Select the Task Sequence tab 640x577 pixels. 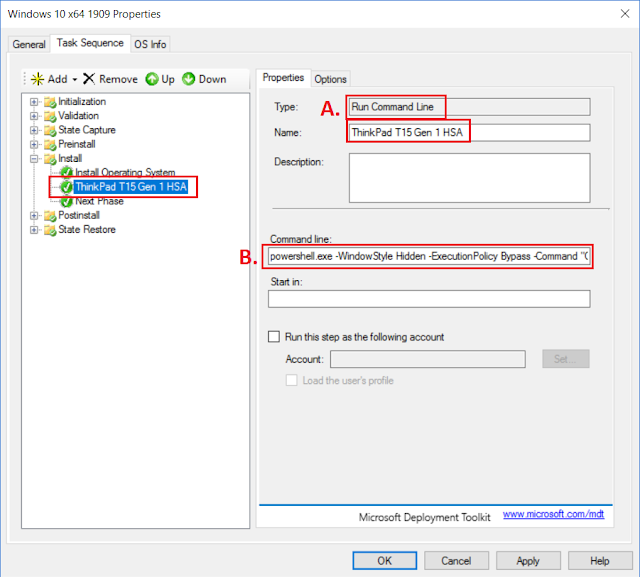coord(90,43)
